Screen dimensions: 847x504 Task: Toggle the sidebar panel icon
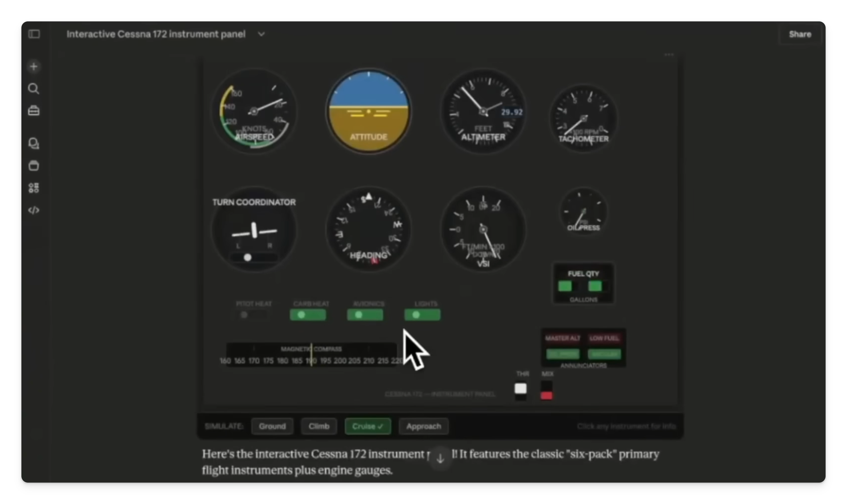(34, 34)
